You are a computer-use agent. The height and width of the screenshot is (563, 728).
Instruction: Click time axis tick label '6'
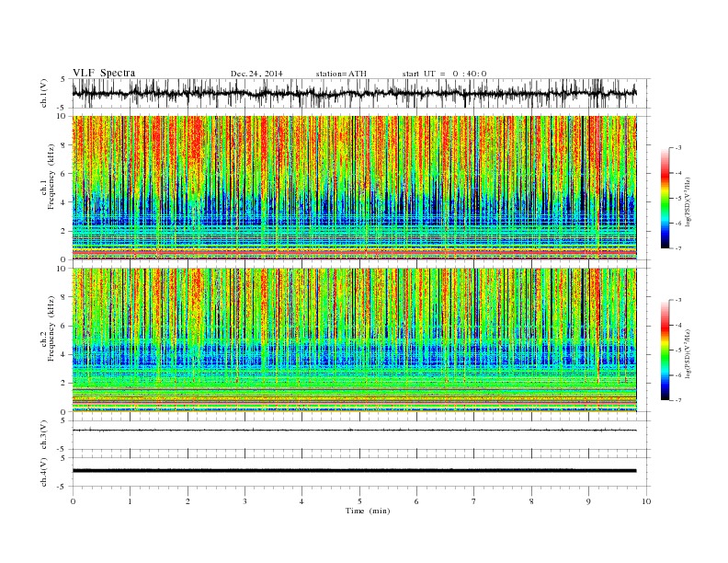coord(416,501)
